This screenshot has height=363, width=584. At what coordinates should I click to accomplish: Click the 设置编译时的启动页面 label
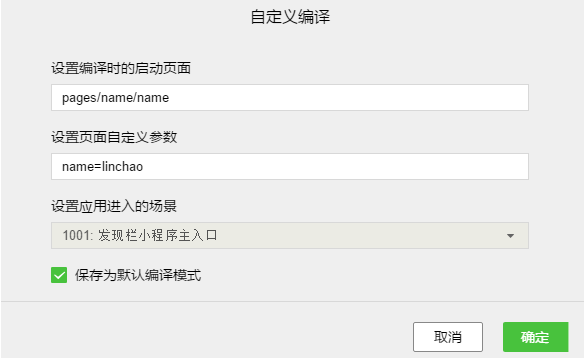pos(121,68)
